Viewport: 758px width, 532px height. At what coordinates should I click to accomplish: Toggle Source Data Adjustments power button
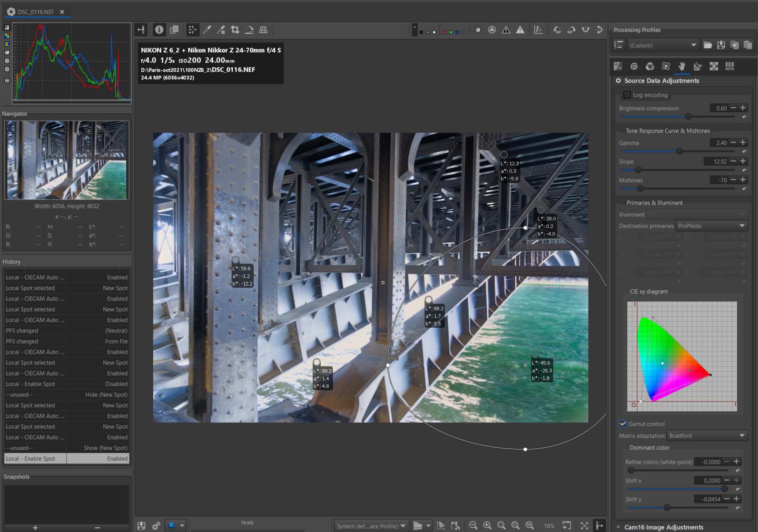pos(619,81)
